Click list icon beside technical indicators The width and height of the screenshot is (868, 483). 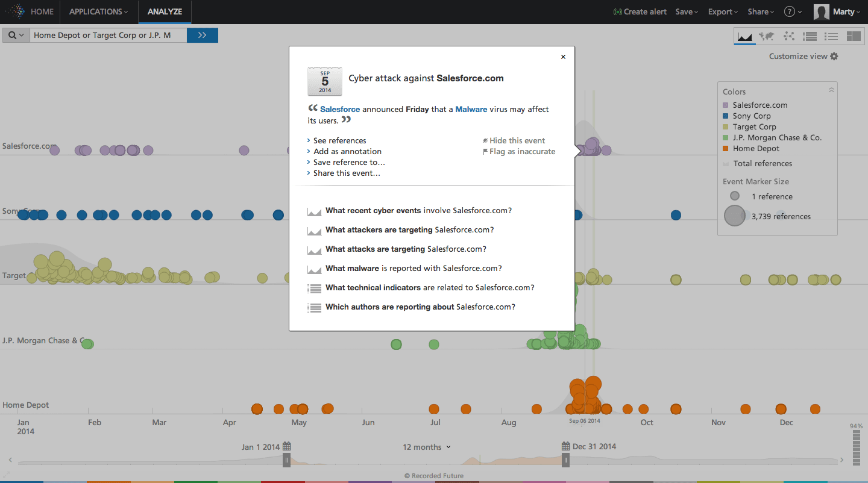click(314, 288)
